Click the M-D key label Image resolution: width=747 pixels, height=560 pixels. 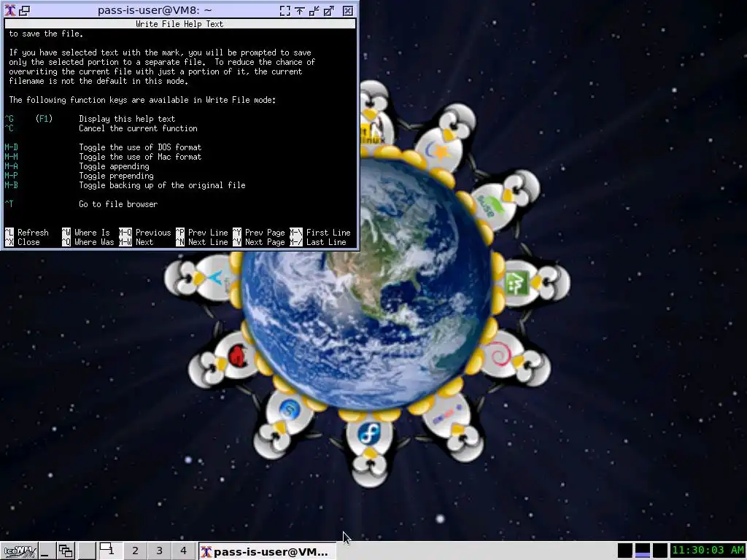12,147
